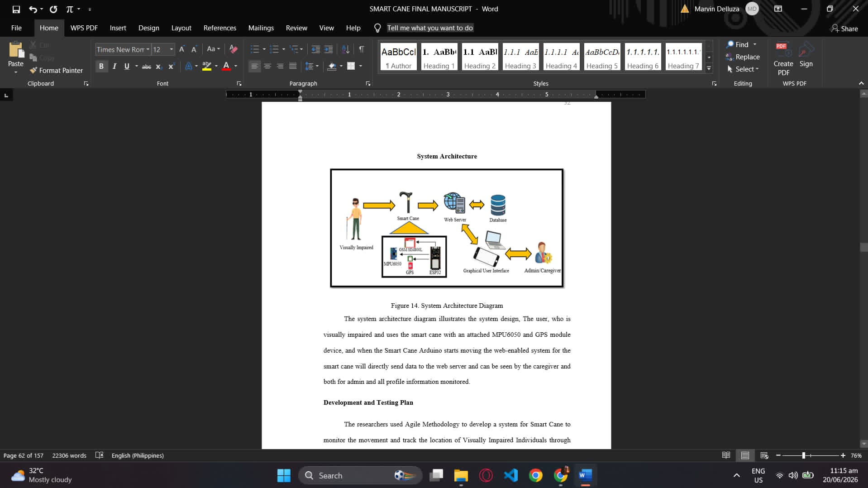The width and height of the screenshot is (868, 488).
Task: Open the English (Philippines) language setting
Action: click(x=138, y=455)
